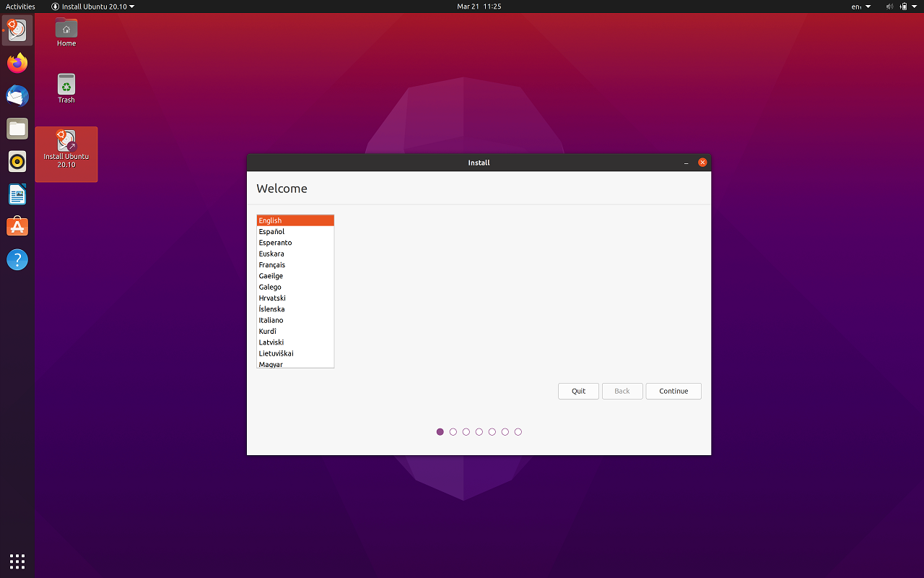The height and width of the screenshot is (578, 924).
Task: Open the en keyboard layout dropdown
Action: 861,7
